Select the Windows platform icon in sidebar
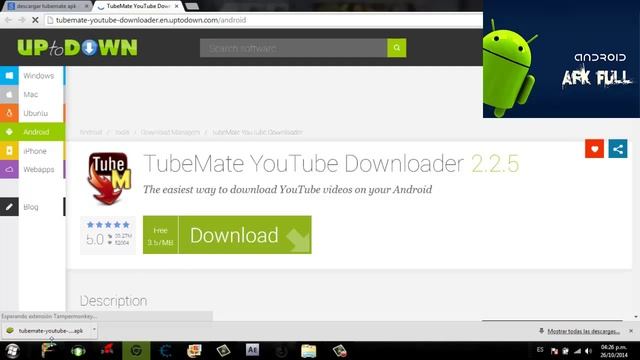 tap(9, 76)
